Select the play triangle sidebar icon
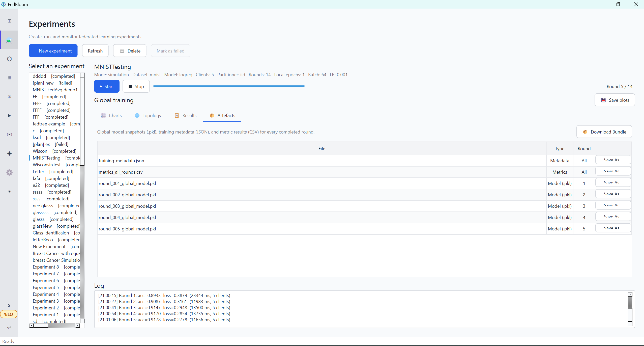Viewport: 644px width, 346px height. click(9, 116)
